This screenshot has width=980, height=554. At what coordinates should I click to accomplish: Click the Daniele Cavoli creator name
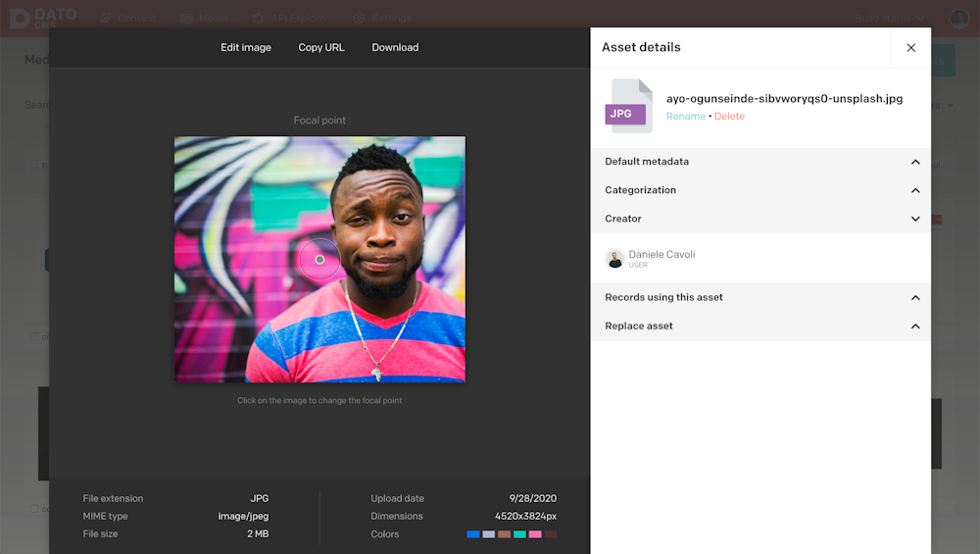[x=661, y=255]
